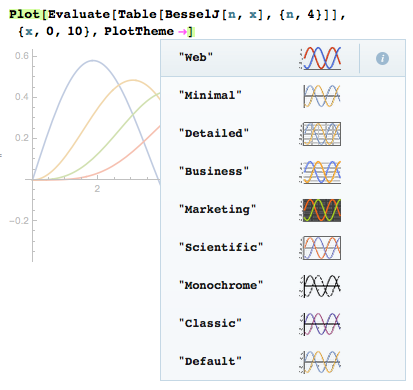This screenshot has height=390, width=413.
Task: Click the Default theme preview icon
Action: 320,362
